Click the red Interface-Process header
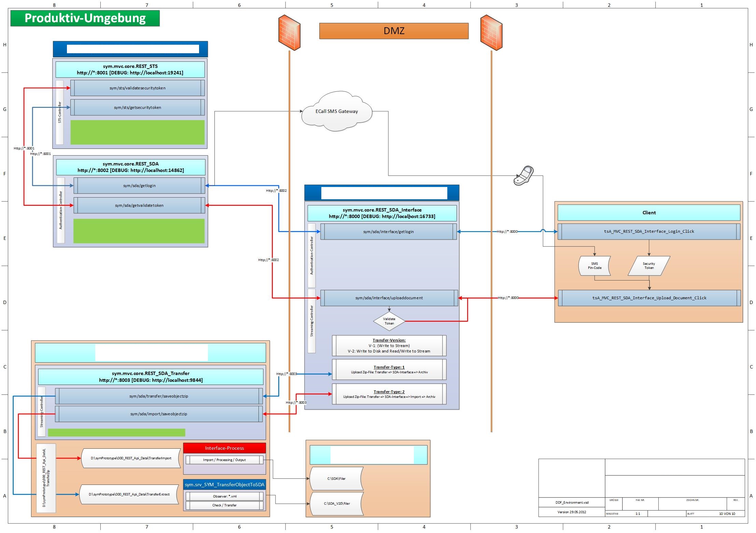Viewport: 756px width, 533px height. tap(225, 448)
